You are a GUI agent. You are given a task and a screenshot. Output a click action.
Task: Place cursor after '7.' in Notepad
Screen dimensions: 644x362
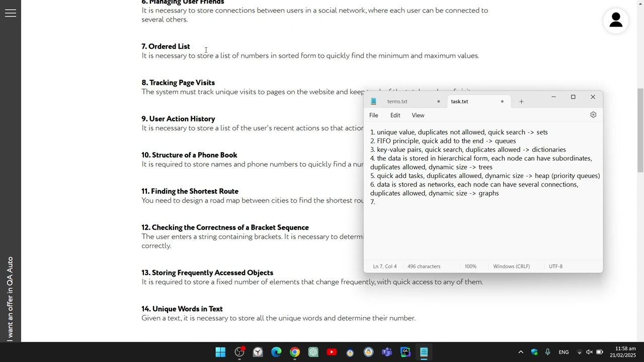click(x=375, y=202)
